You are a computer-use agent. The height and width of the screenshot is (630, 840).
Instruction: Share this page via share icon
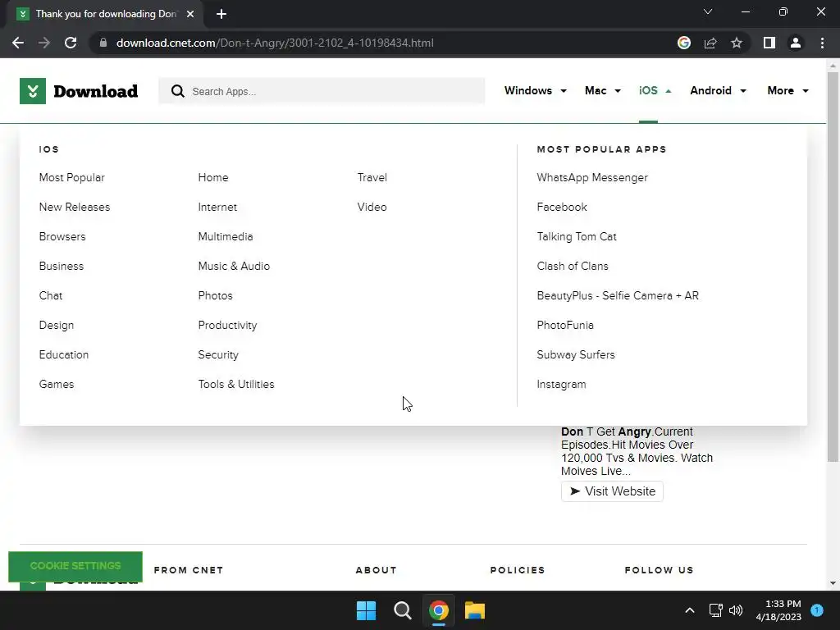(x=710, y=43)
